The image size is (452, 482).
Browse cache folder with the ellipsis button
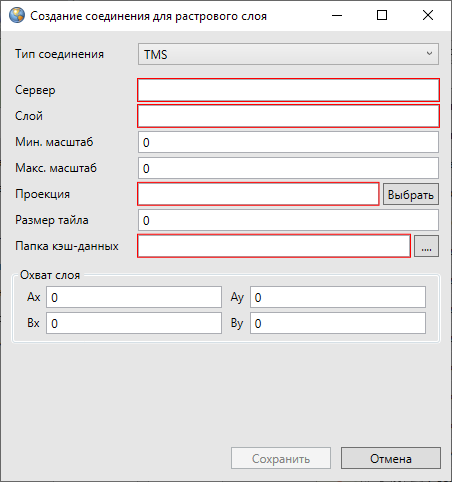click(426, 246)
